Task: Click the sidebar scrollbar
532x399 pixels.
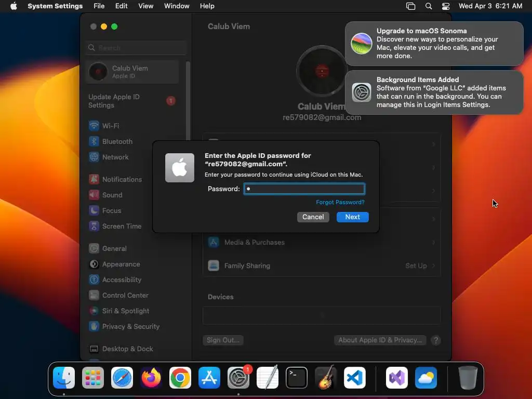Action: tap(188, 101)
